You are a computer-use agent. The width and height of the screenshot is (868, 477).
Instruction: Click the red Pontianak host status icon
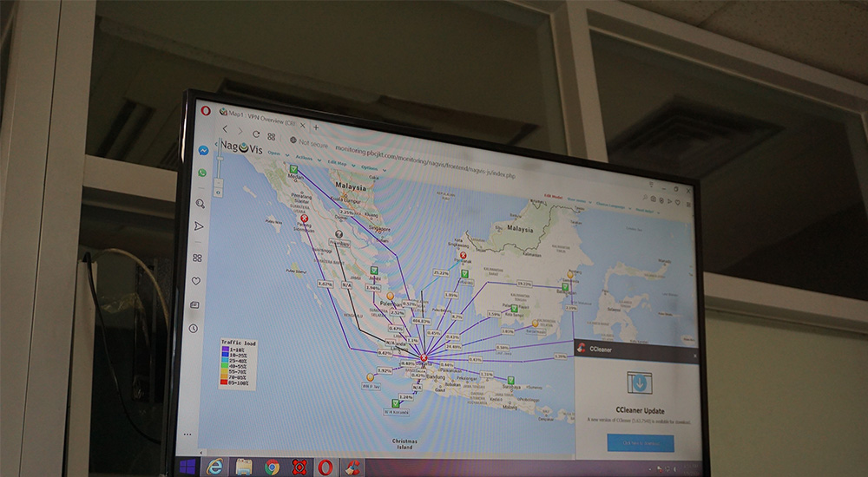click(463, 255)
